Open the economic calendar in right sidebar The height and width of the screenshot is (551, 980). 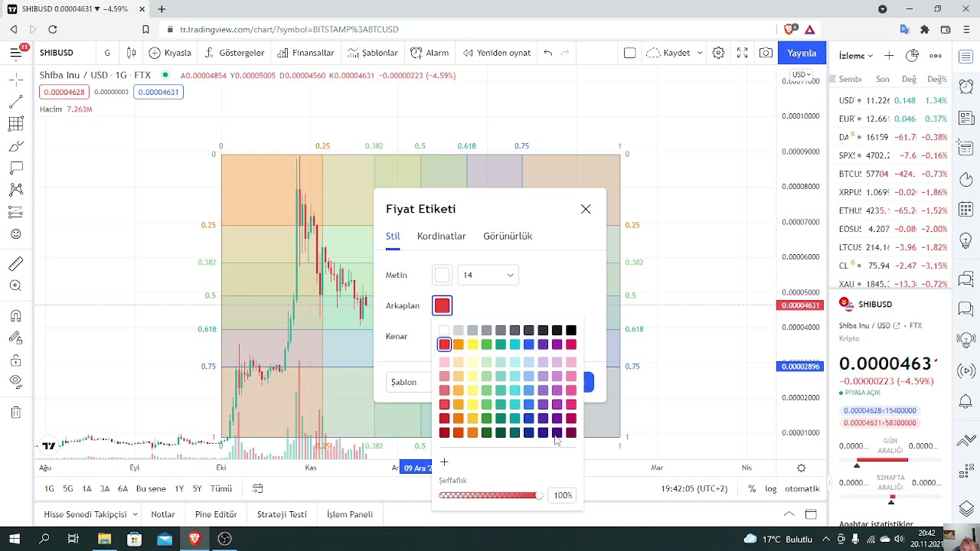coord(966,209)
